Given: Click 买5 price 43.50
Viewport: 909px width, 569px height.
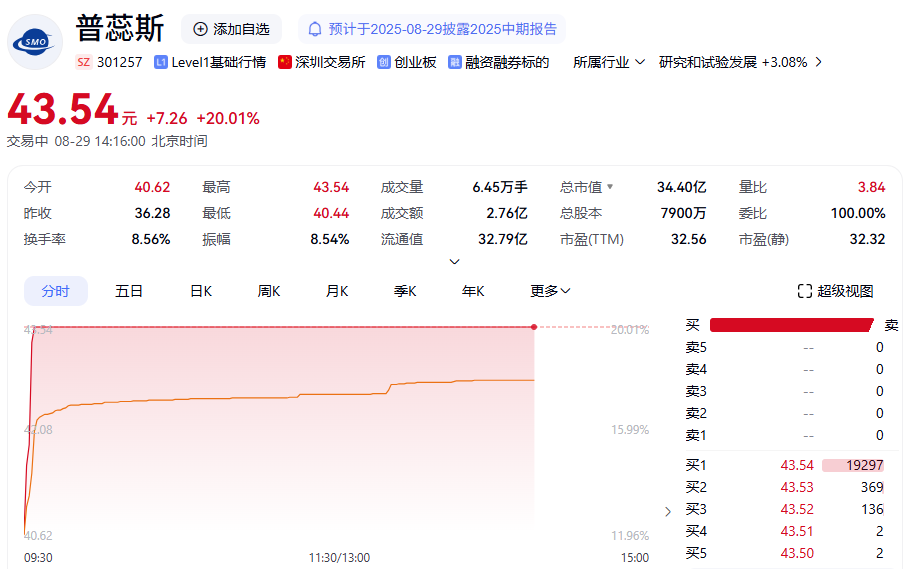Looking at the screenshot, I should coord(797,553).
